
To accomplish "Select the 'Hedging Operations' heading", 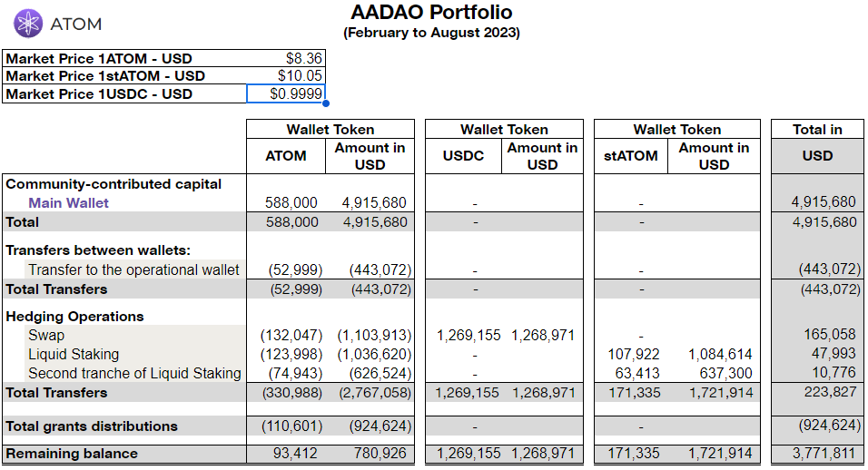I will (74, 317).
